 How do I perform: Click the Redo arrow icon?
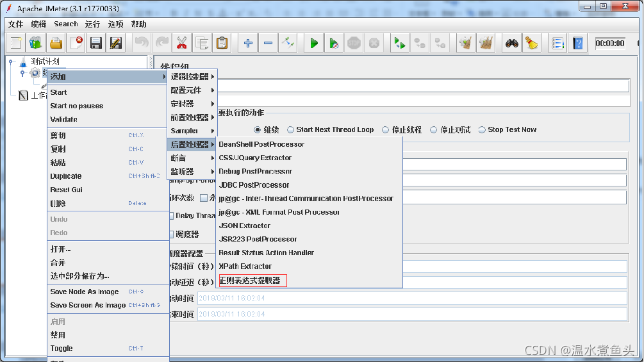(x=162, y=43)
